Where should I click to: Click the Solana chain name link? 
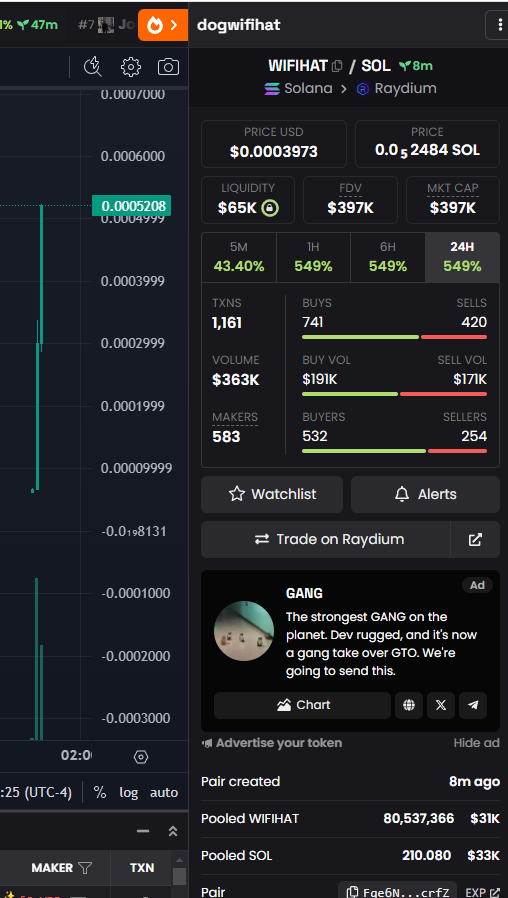[x=308, y=89]
